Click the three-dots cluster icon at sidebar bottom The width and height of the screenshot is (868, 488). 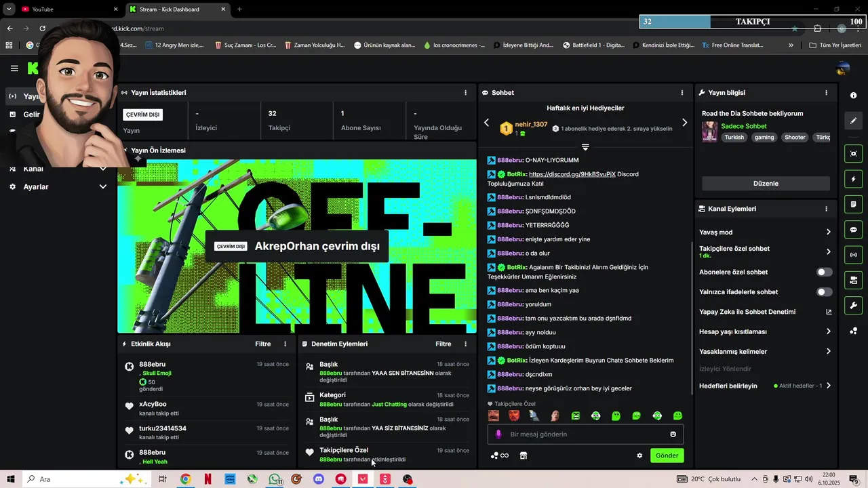click(x=854, y=331)
